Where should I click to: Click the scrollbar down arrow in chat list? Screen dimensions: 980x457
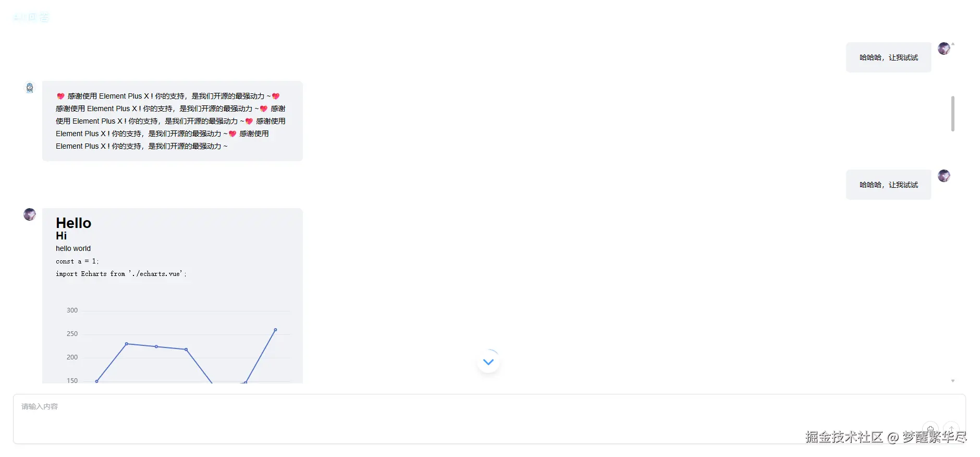point(953,381)
